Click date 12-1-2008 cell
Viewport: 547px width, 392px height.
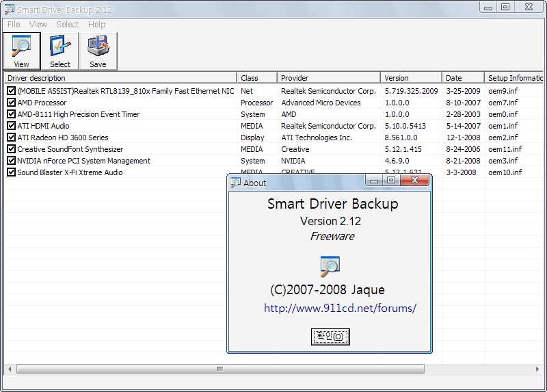coord(464,138)
